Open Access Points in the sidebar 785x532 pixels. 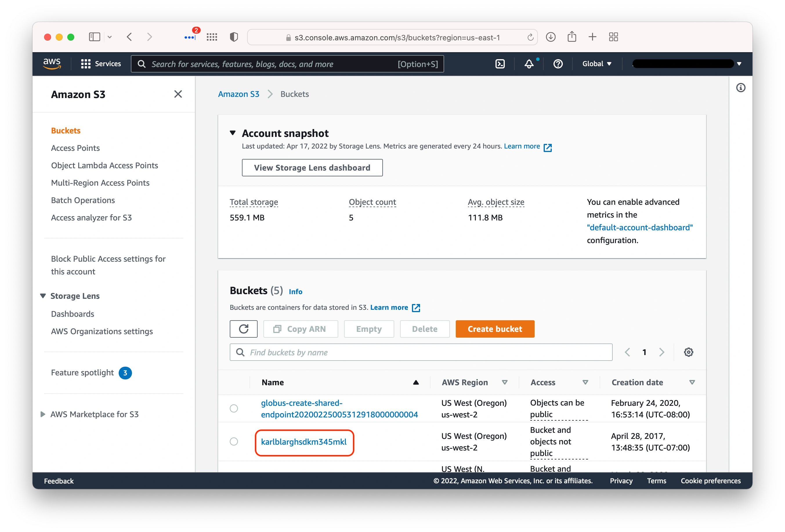click(75, 148)
